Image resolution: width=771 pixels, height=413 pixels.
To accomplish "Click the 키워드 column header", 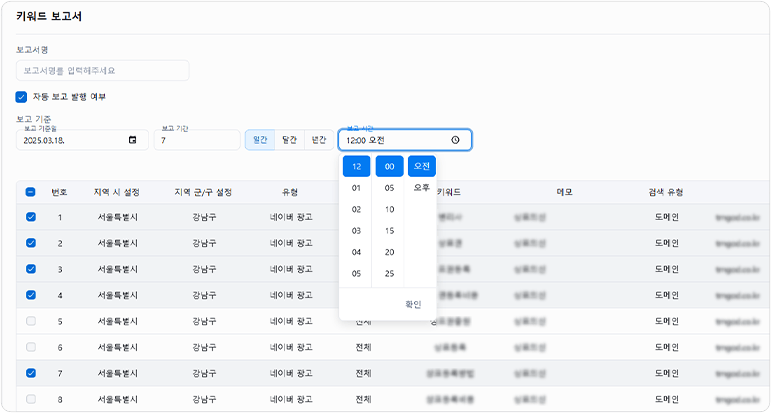I will pyautogui.click(x=449, y=192).
